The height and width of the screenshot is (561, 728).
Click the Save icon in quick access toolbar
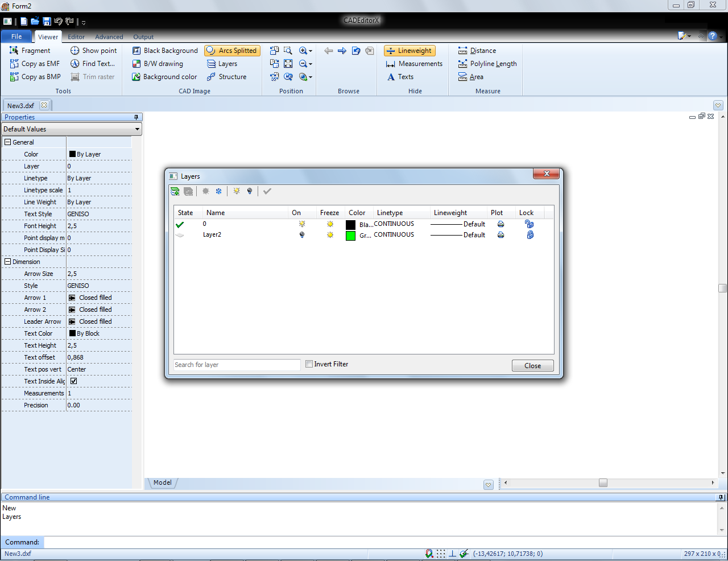(47, 22)
